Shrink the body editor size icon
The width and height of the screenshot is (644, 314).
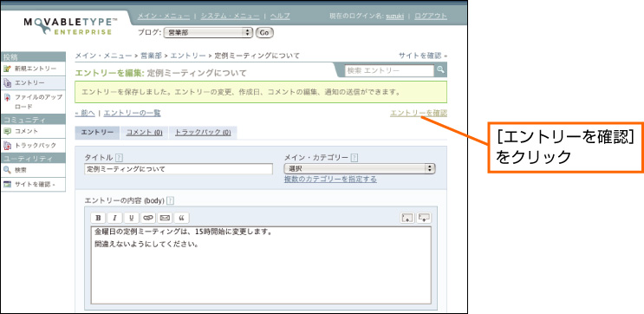pos(407,218)
